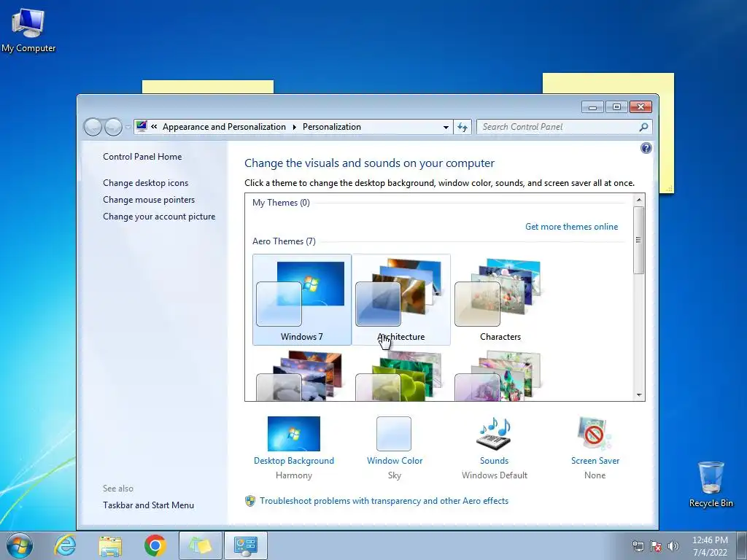This screenshot has width=747, height=560.
Task: Click the network tray icon
Action: coord(638,546)
